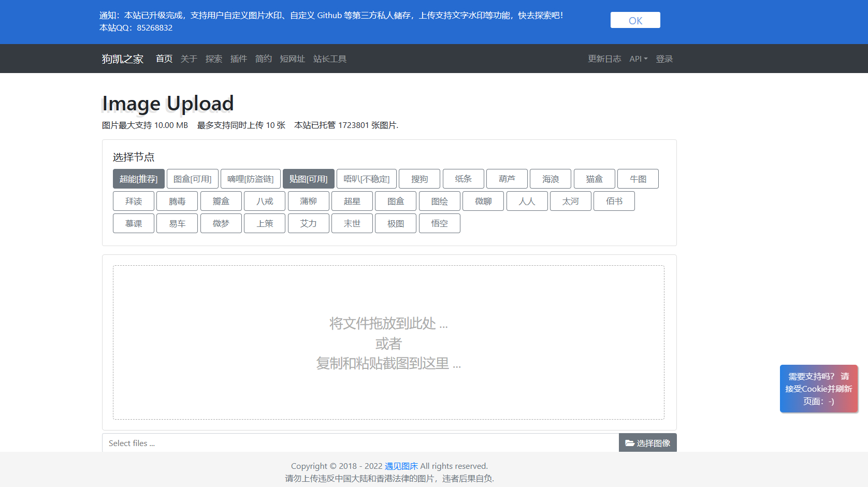Pick the 海浪 node
This screenshot has height=487, width=868.
coord(551,179)
